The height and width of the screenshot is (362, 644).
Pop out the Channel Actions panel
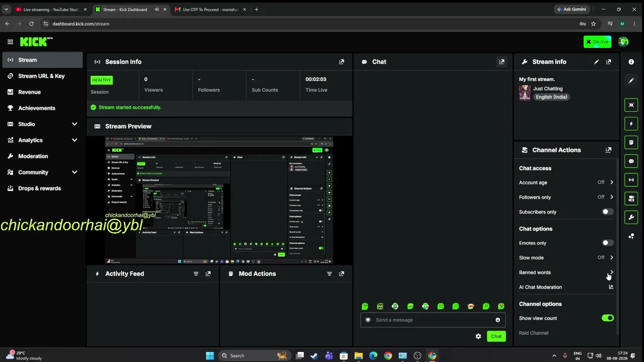608,150
